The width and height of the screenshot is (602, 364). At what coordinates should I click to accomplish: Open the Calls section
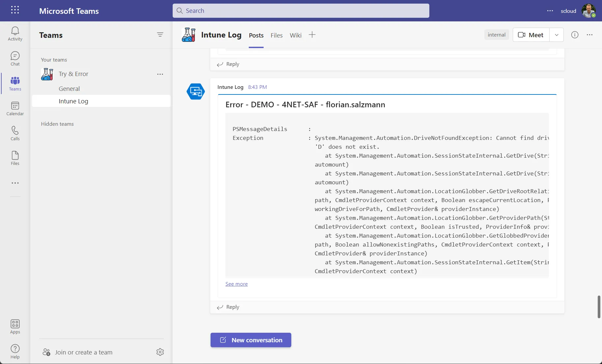[15, 134]
